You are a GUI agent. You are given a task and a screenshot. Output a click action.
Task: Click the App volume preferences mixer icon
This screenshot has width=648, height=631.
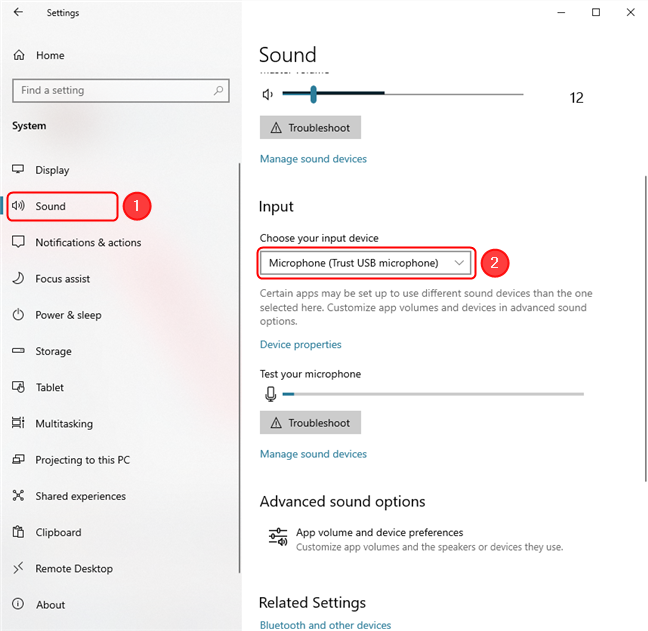click(x=278, y=537)
